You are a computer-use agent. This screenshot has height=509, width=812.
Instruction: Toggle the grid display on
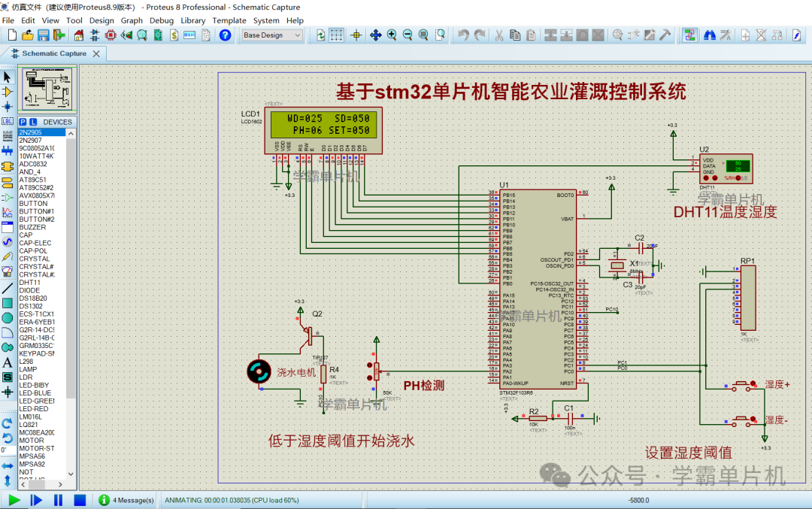point(335,35)
